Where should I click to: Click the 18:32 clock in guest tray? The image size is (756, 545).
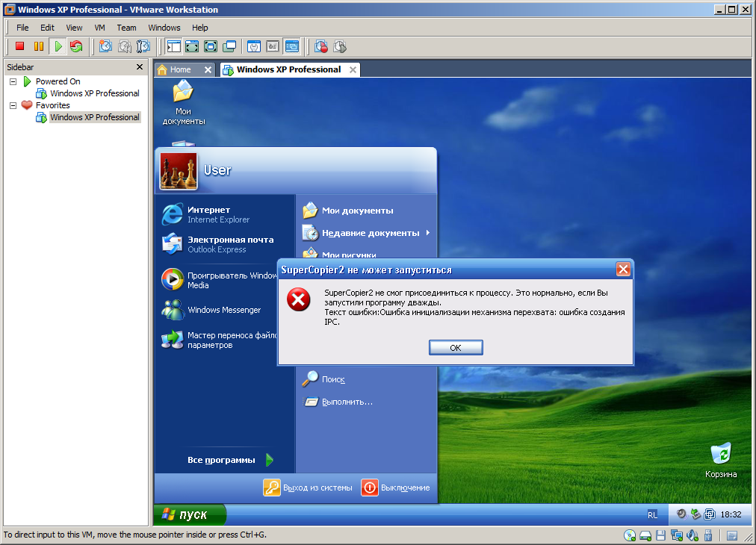731,514
